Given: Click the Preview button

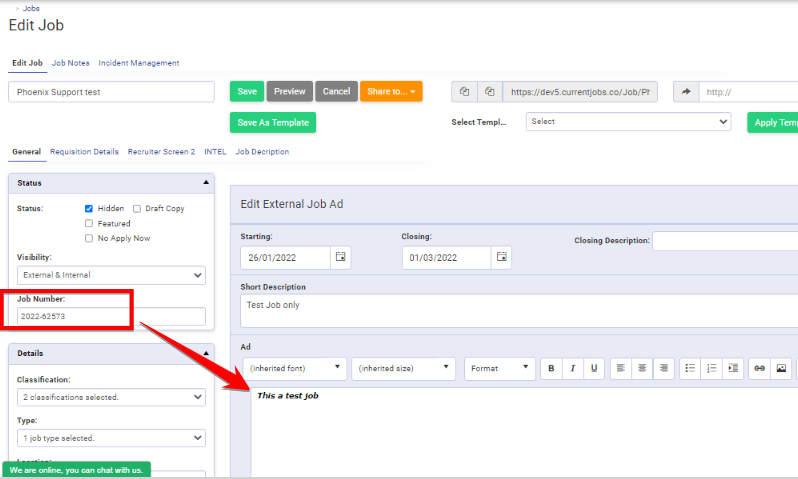Looking at the screenshot, I should coord(290,92).
